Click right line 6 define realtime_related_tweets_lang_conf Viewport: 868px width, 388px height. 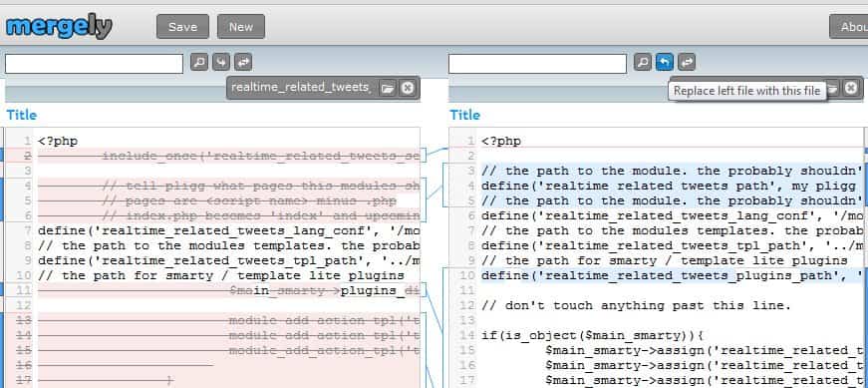672,216
